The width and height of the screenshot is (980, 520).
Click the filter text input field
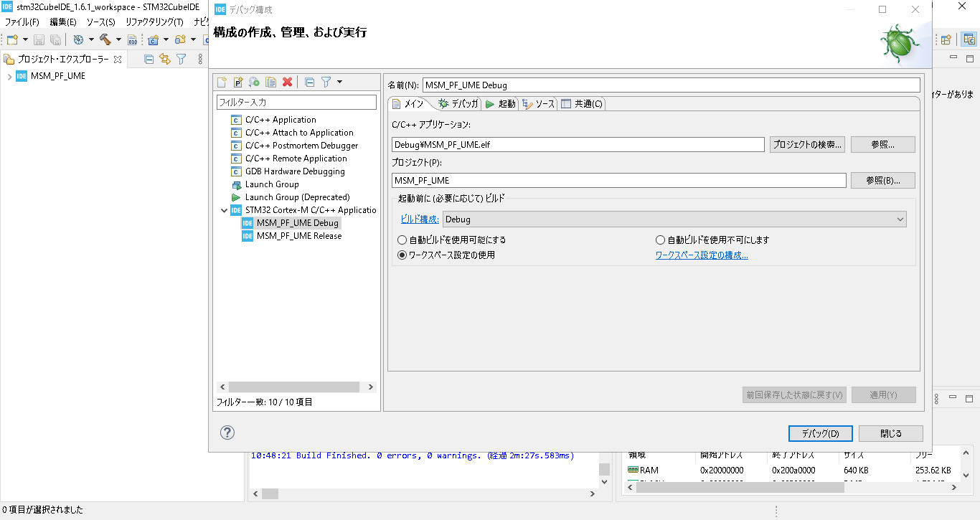(x=296, y=103)
